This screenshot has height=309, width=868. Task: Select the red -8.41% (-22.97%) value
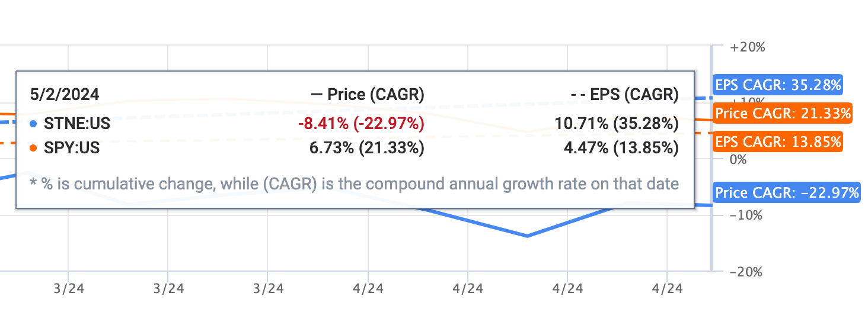click(x=361, y=124)
